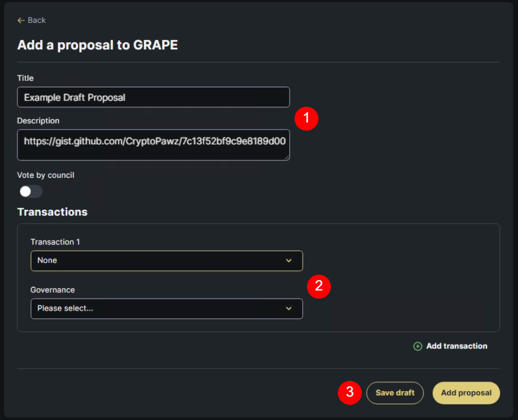518x420 pixels.
Task: Click the red number 1 marker
Action: (x=306, y=119)
